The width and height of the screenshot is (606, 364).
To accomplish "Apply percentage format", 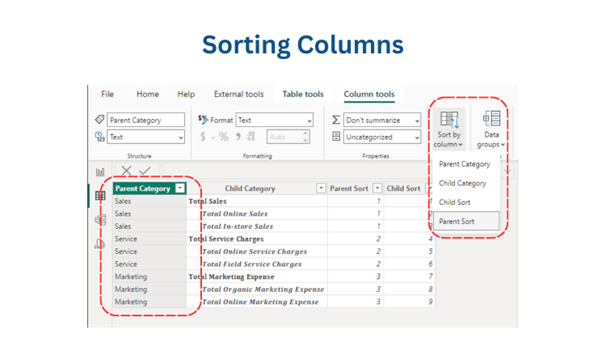I will point(223,136).
